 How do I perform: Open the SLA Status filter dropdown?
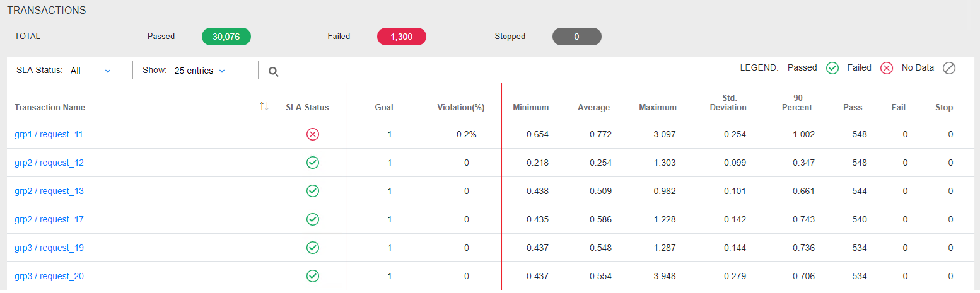pos(90,71)
